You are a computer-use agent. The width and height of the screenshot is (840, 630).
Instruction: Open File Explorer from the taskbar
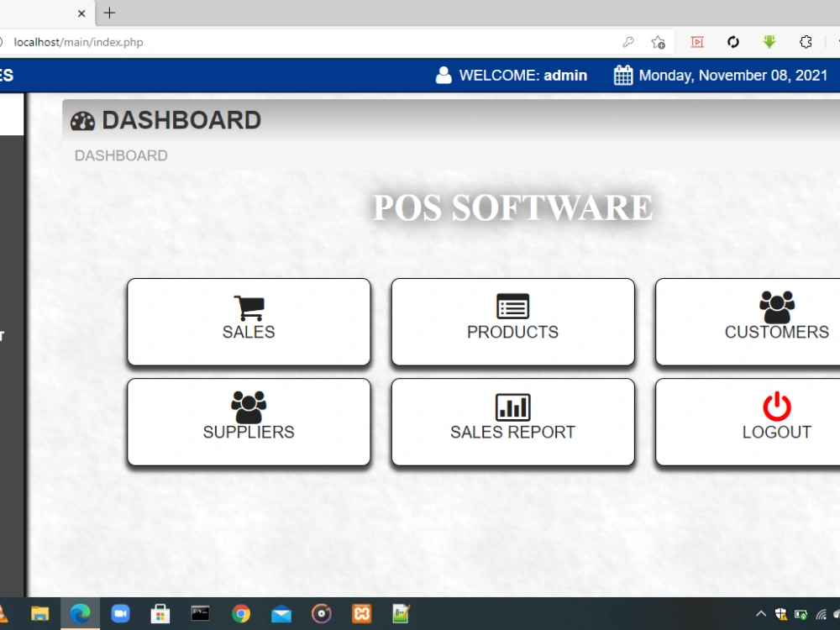click(x=40, y=614)
